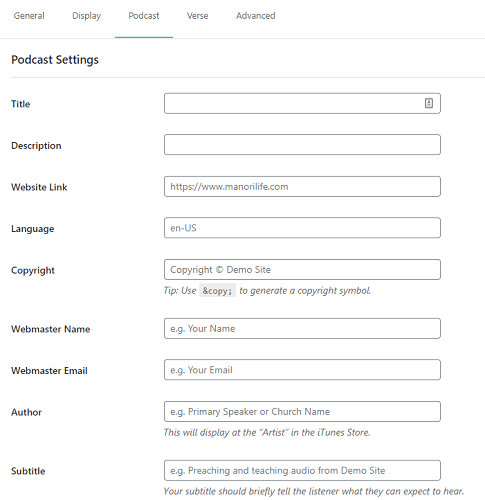Go to the Verse tab
This screenshot has height=500, width=485.
(197, 16)
